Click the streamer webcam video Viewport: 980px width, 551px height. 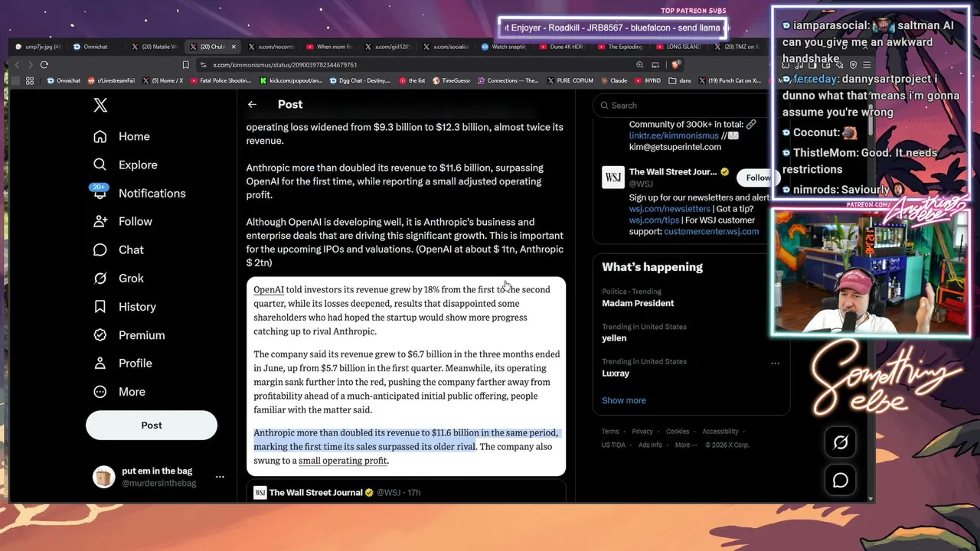(x=871, y=272)
